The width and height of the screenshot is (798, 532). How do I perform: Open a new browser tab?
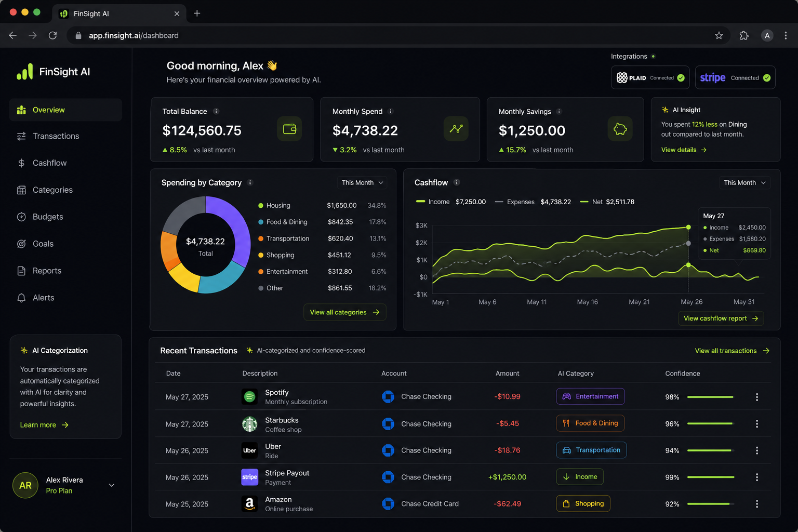click(197, 14)
